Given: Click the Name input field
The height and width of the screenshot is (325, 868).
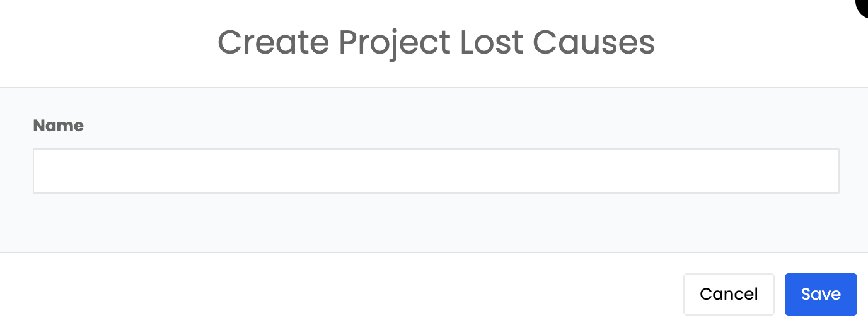Looking at the screenshot, I should 436,171.
